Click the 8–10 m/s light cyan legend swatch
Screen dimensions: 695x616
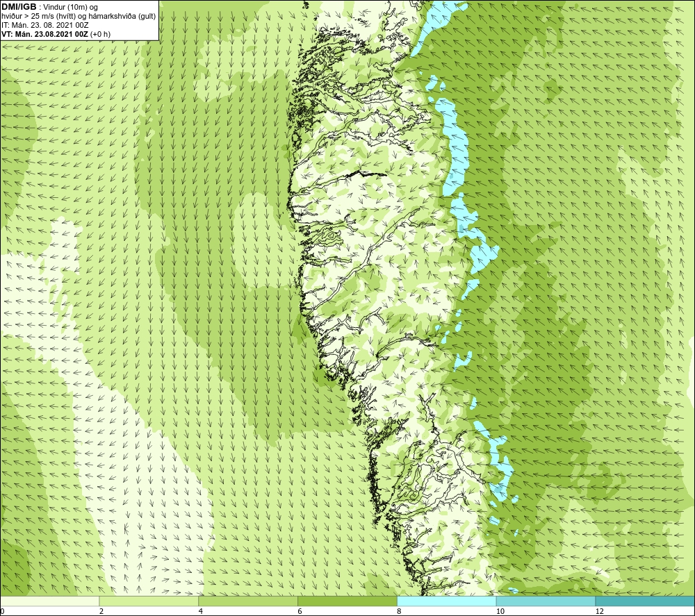click(447, 601)
